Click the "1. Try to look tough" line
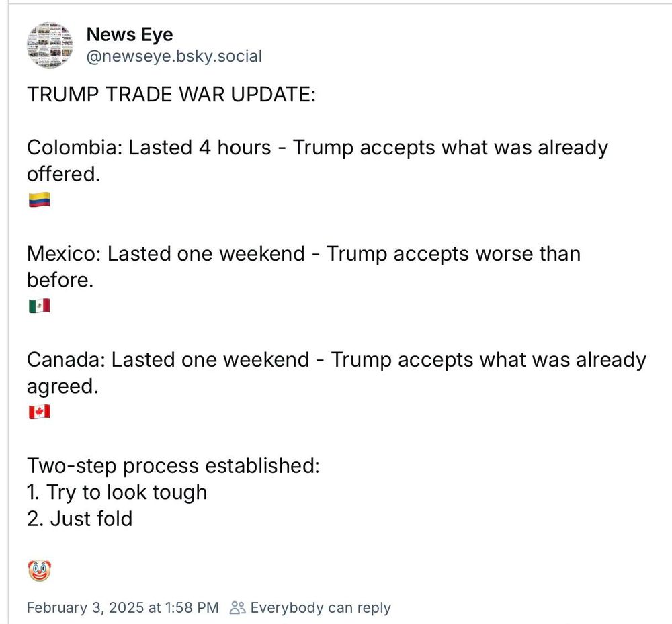This screenshot has width=672, height=624. coord(117,492)
